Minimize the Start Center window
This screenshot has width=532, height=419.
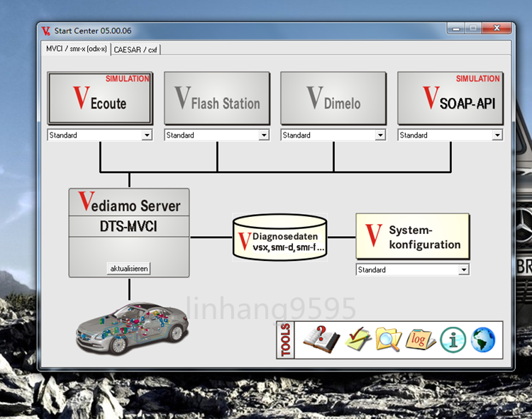click(456, 28)
